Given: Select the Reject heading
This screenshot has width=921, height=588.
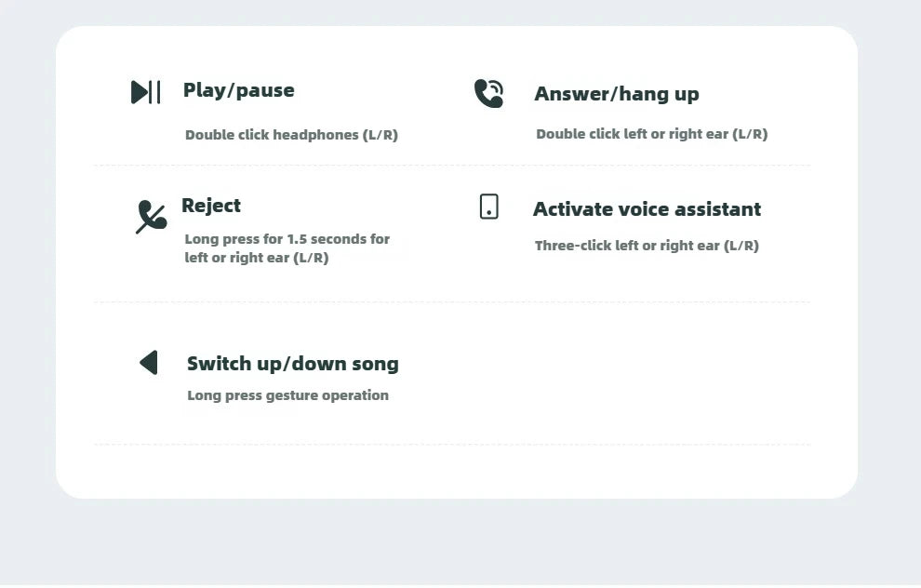Looking at the screenshot, I should (211, 206).
